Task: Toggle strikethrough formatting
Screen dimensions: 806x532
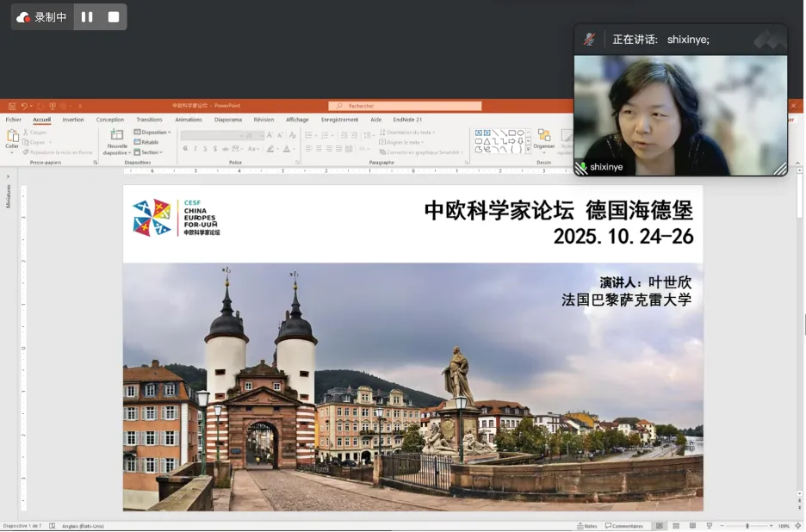Action: 225,149
